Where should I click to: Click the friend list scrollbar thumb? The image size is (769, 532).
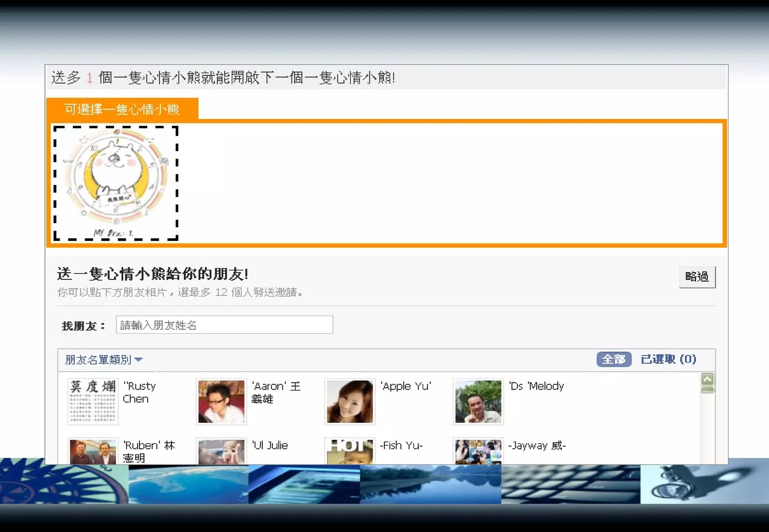coord(707,390)
